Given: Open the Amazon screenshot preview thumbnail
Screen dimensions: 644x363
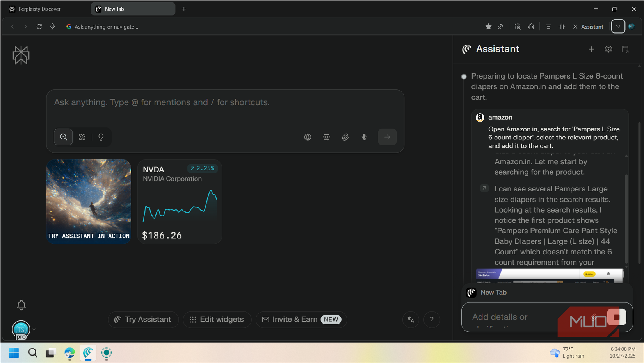Looking at the screenshot, I should pyautogui.click(x=550, y=276).
